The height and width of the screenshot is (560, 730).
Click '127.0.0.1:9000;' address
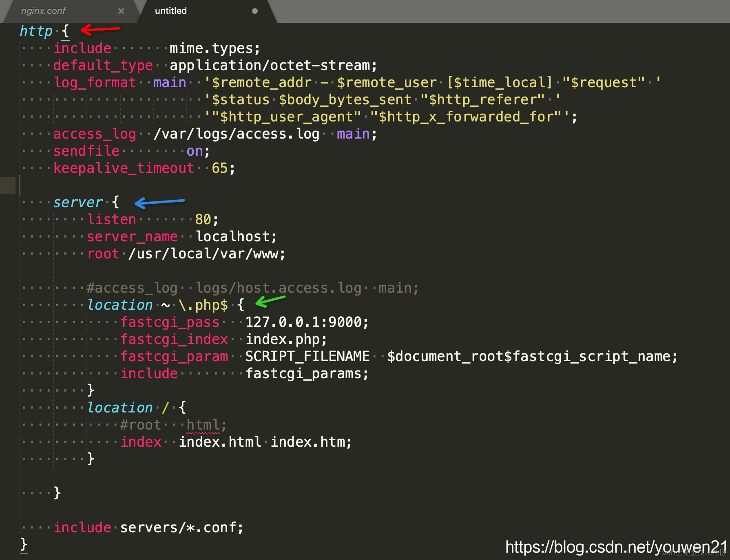pos(307,322)
